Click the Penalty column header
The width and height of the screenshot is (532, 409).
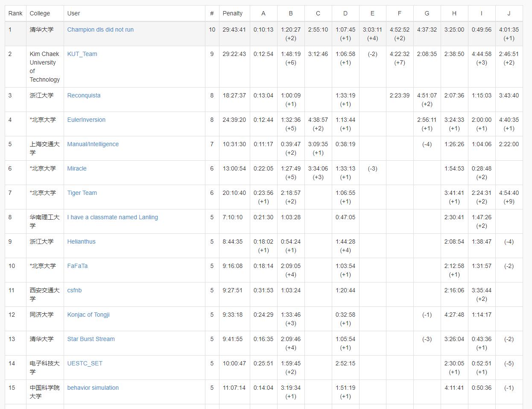[x=233, y=13]
